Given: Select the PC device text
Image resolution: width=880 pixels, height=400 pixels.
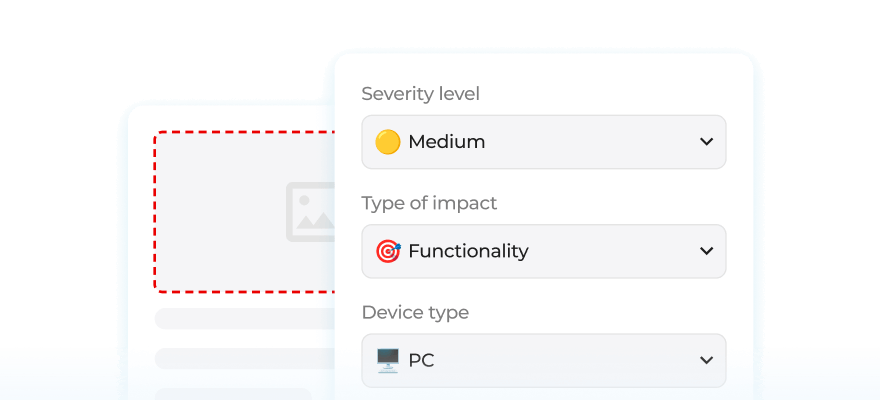Looking at the screenshot, I should point(421,360).
